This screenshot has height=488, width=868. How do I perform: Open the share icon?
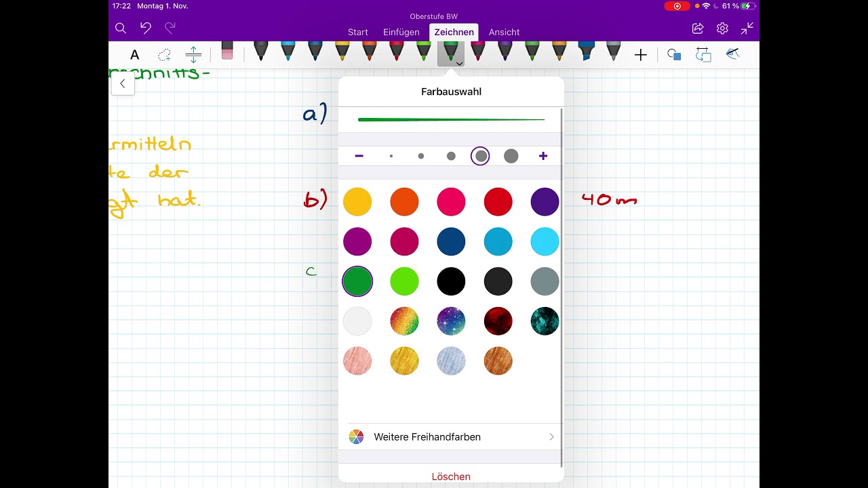pos(698,28)
